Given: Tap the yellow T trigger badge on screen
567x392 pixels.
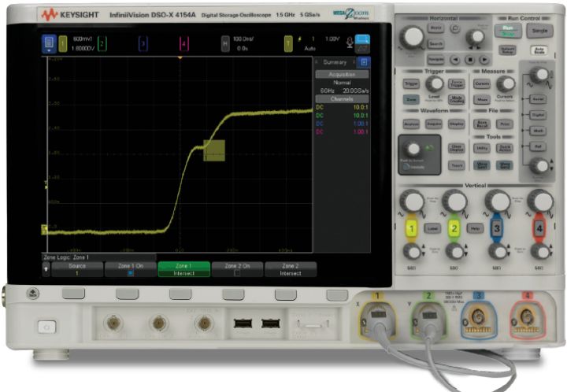Looking at the screenshot, I should pos(288,44).
